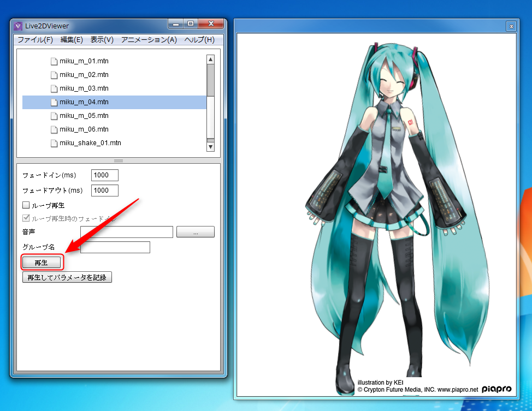Click the file icon beside miku_shake_01.mtn
Image resolution: width=532 pixels, height=411 pixels.
point(54,143)
